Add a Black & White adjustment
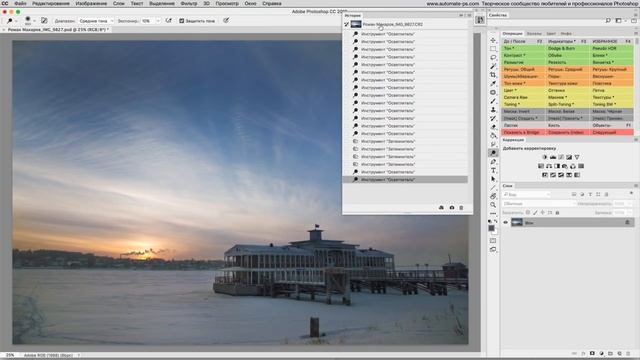The width and height of the screenshot is (640, 360). [557, 166]
